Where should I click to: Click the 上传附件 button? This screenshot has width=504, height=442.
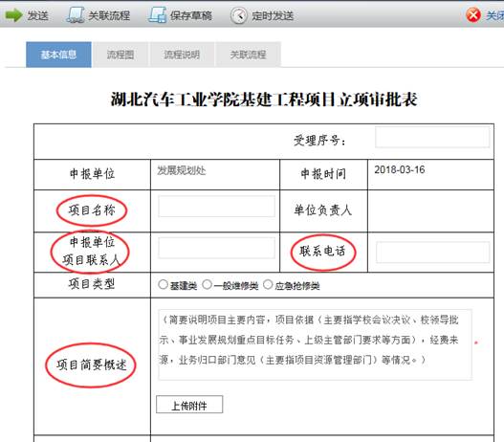[x=189, y=405]
